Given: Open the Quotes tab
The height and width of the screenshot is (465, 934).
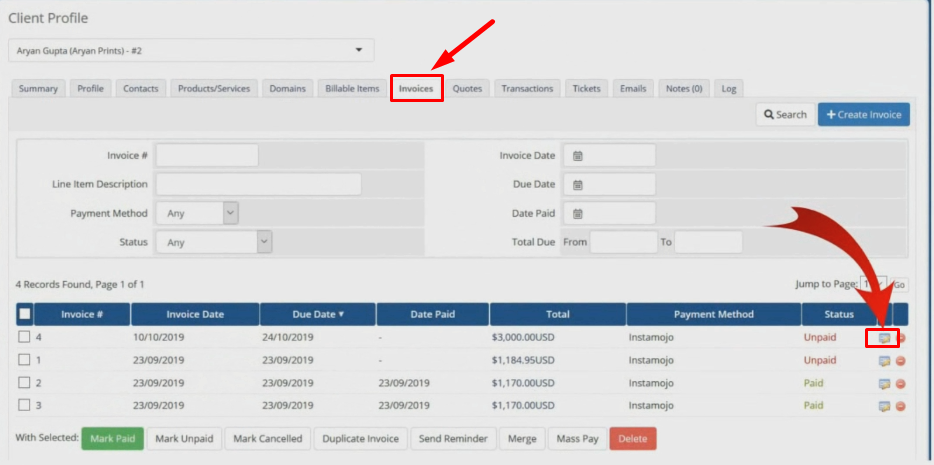Looking at the screenshot, I should [467, 89].
